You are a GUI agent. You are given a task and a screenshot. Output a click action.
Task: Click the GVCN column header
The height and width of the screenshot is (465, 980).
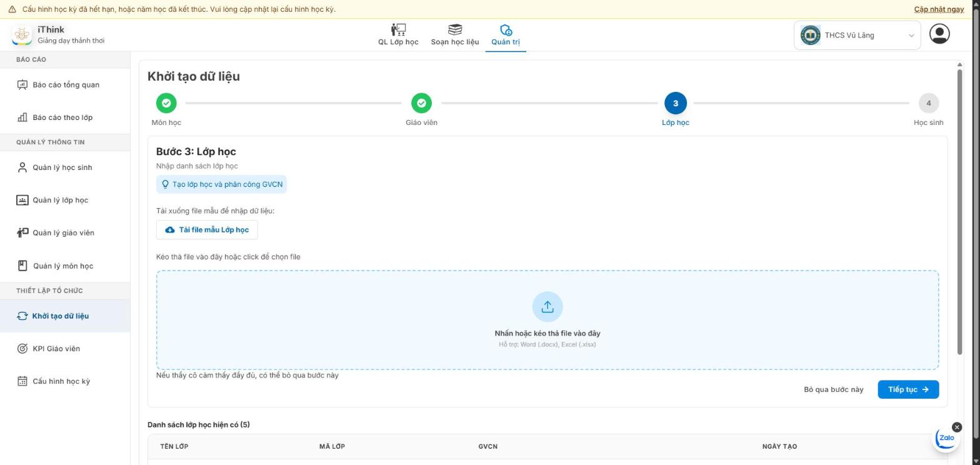tap(487, 446)
